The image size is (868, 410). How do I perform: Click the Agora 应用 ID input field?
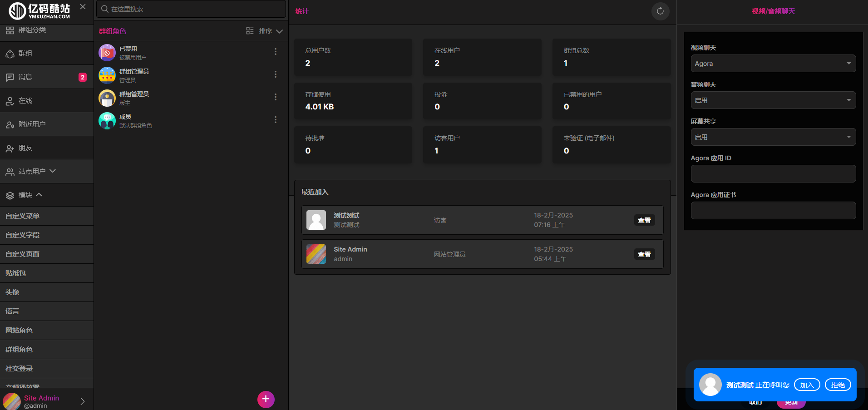pyautogui.click(x=773, y=174)
